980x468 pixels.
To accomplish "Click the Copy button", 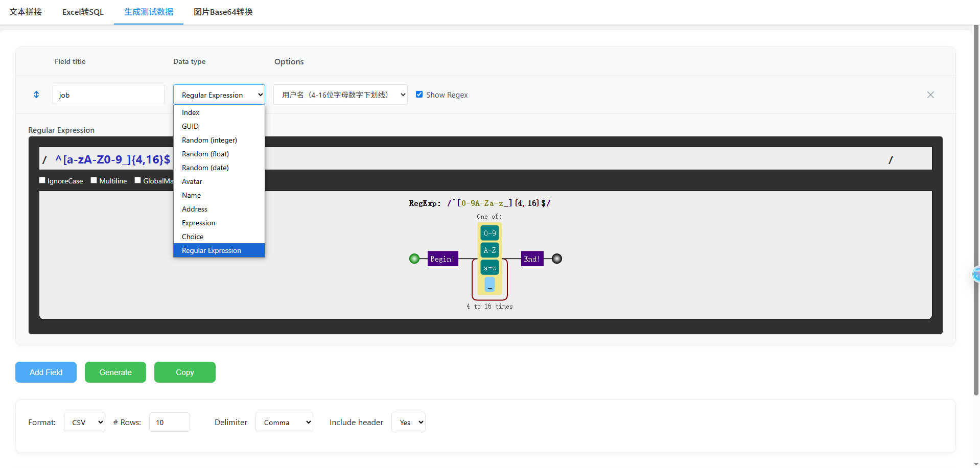I will coord(185,372).
